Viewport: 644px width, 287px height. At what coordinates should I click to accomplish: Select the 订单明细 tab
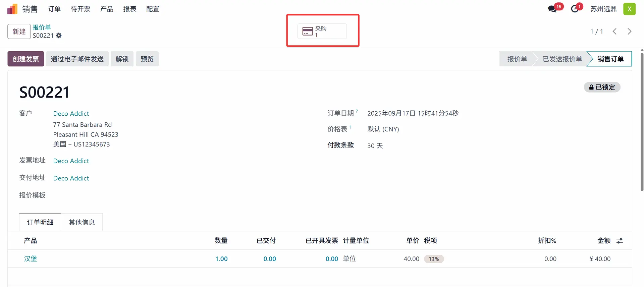(40, 222)
